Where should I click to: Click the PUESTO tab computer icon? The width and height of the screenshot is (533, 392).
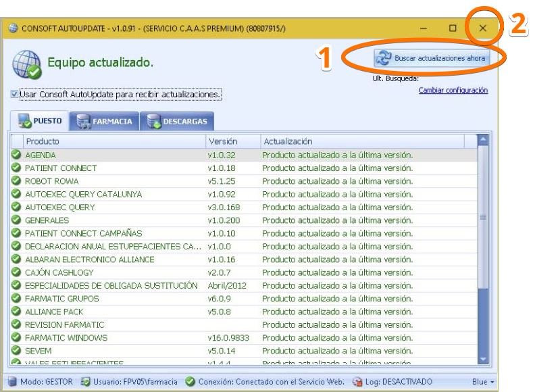coord(24,122)
